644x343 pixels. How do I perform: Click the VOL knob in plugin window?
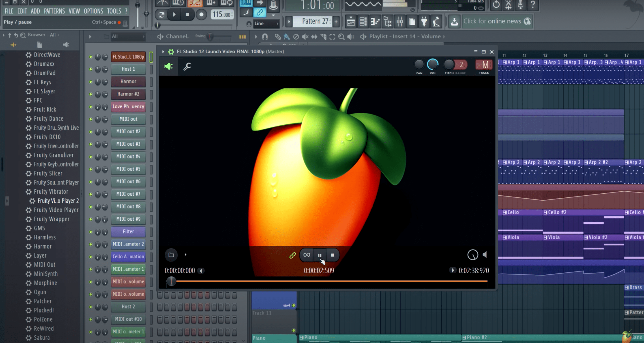click(x=433, y=64)
